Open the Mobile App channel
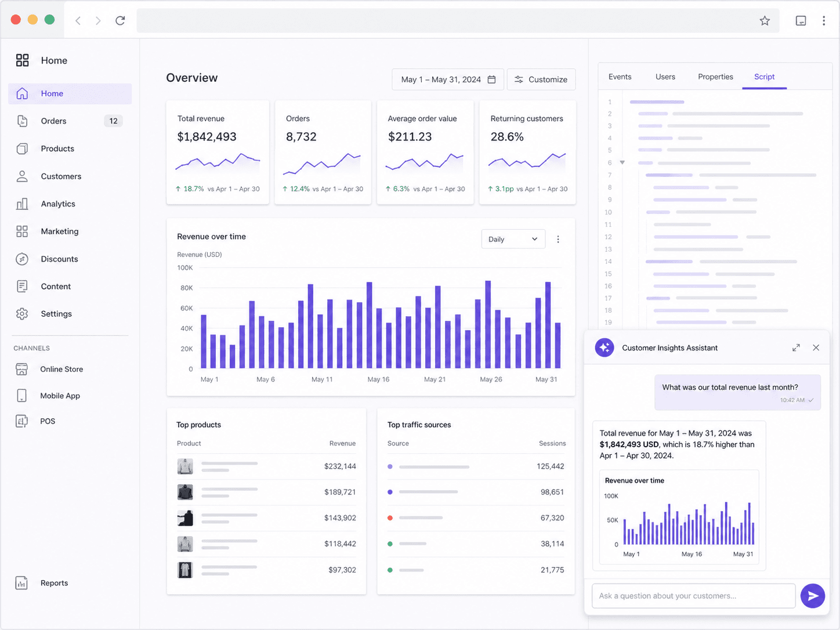The image size is (840, 630). [70, 396]
